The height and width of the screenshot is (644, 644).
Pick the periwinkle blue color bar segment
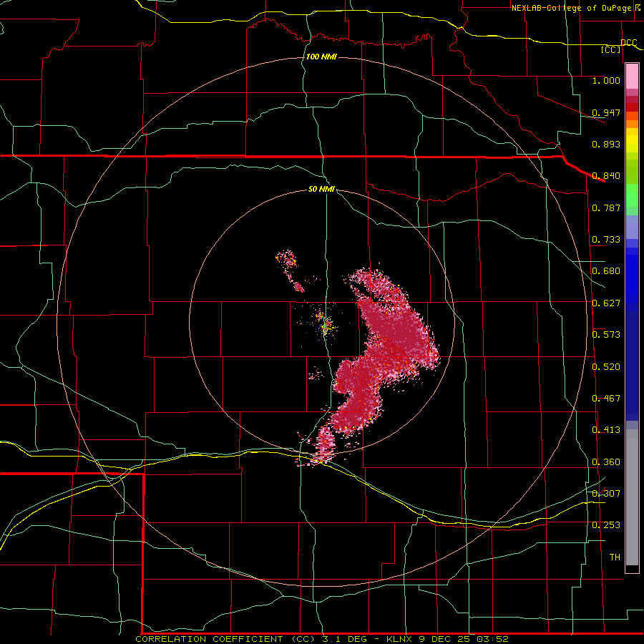(x=632, y=228)
